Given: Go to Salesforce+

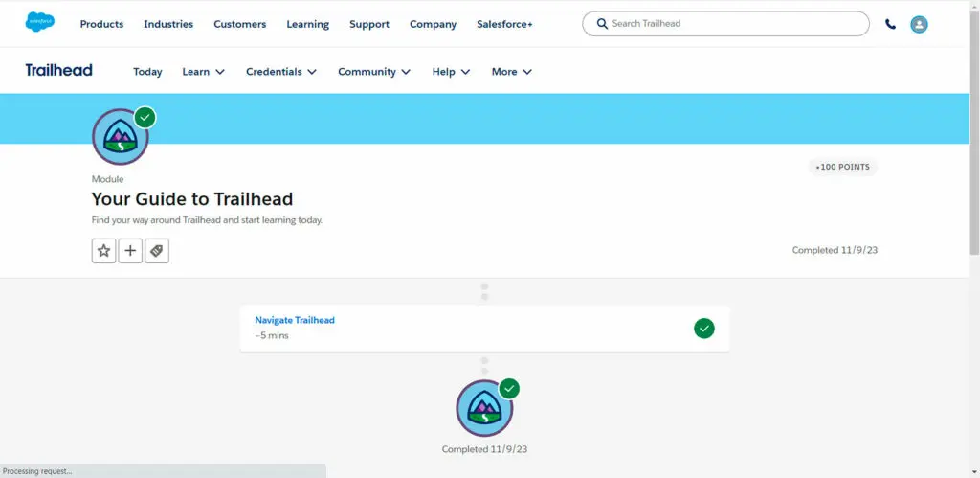Looking at the screenshot, I should [x=504, y=24].
